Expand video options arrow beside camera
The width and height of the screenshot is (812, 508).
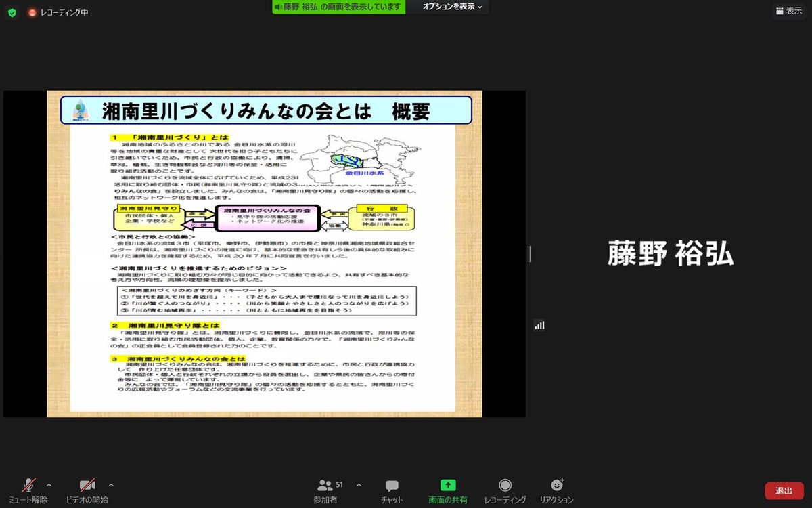coord(111,485)
